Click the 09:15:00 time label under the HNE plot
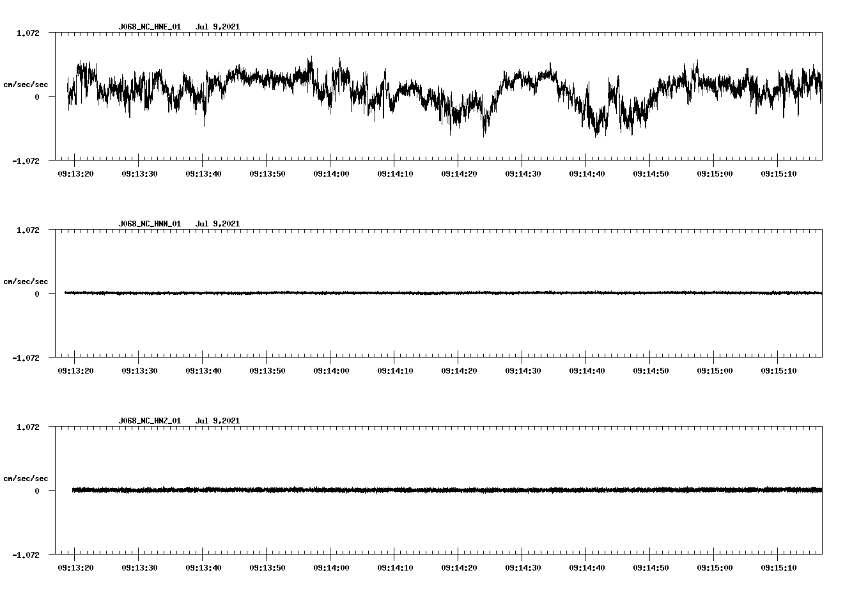This screenshot has height=591, width=868. 715,173
